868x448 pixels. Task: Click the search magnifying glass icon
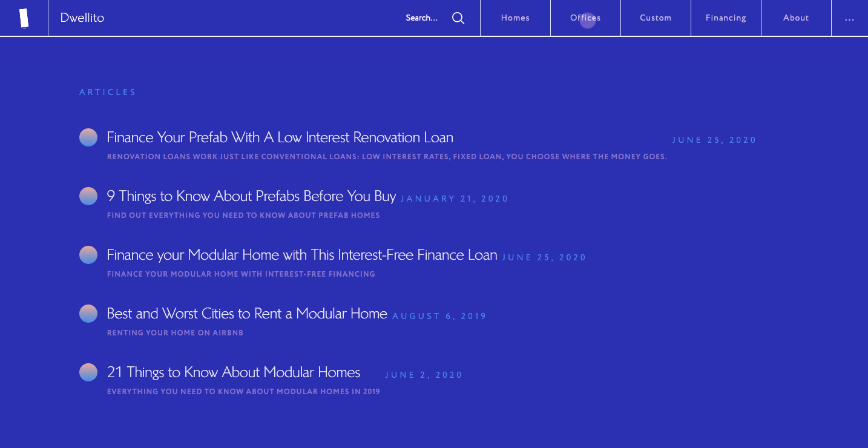(x=458, y=18)
